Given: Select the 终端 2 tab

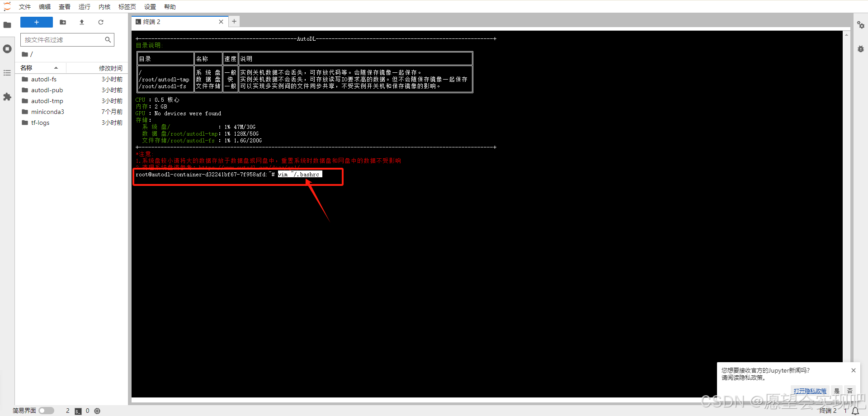Looking at the screenshot, I should 180,22.
